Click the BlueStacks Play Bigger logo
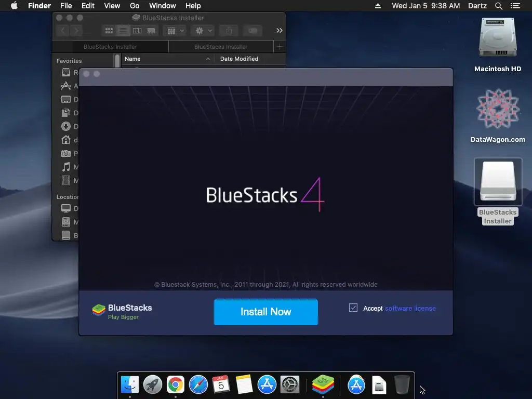The height and width of the screenshot is (399, 532). click(122, 312)
